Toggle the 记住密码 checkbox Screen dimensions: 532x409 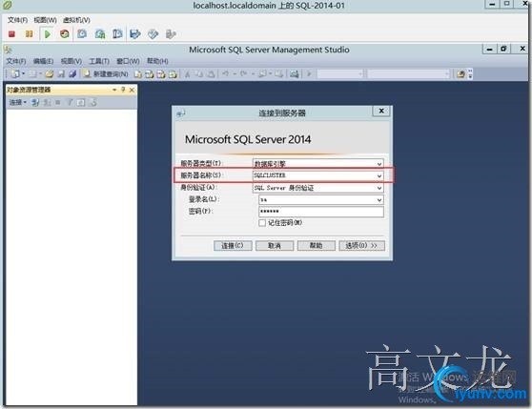[x=262, y=223]
